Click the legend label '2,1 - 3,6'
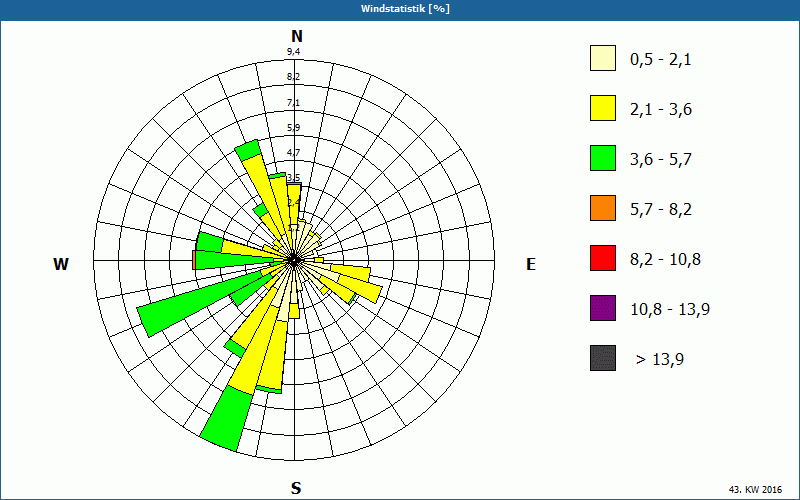800x500 pixels. (x=661, y=110)
